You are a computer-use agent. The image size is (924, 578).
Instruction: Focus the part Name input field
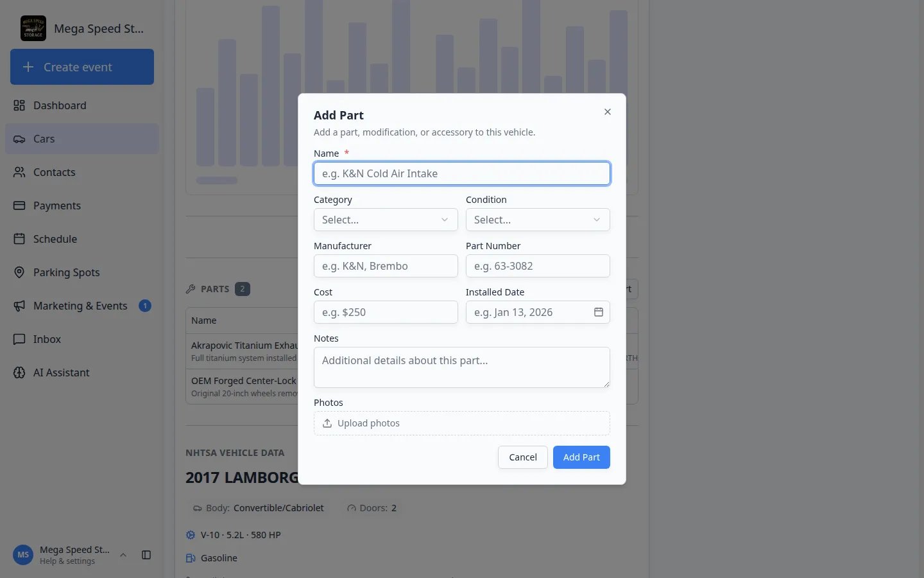(462, 173)
